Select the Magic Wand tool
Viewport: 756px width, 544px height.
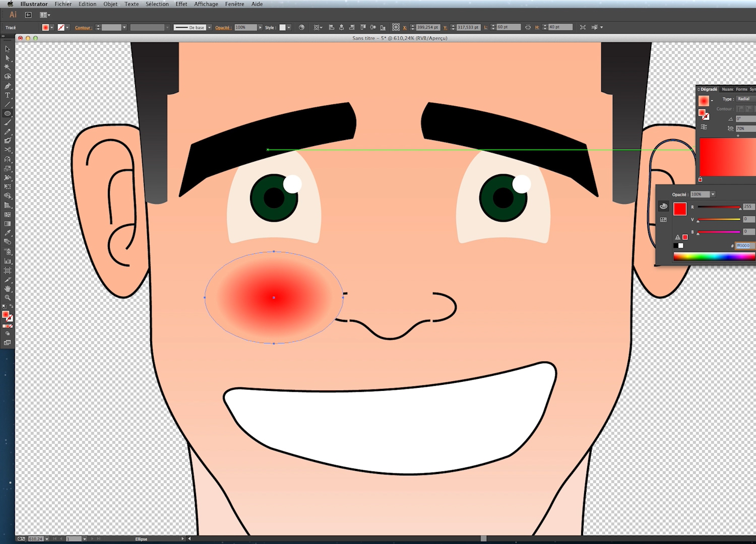tap(8, 67)
